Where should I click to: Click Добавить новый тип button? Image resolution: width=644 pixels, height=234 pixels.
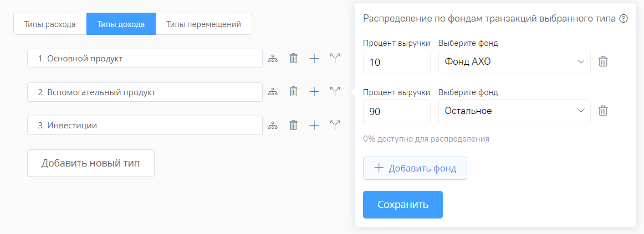tap(91, 163)
